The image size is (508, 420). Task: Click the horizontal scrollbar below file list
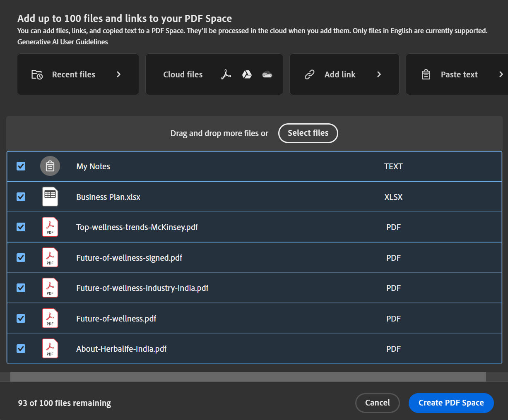coord(248,377)
